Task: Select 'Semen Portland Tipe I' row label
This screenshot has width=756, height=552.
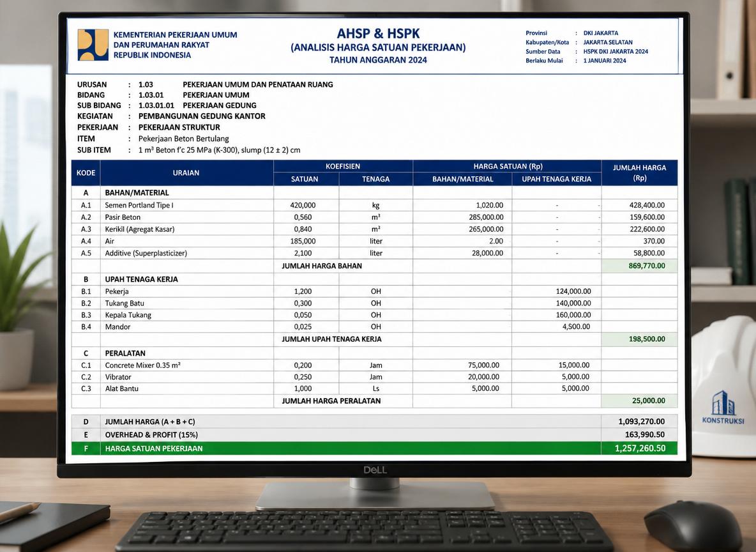Action: pyautogui.click(x=139, y=205)
